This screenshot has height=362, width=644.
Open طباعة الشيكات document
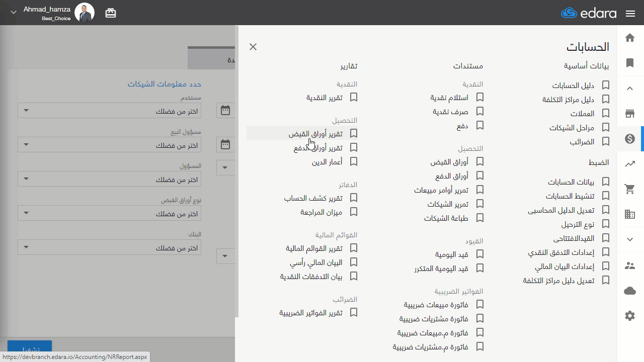tap(446, 218)
